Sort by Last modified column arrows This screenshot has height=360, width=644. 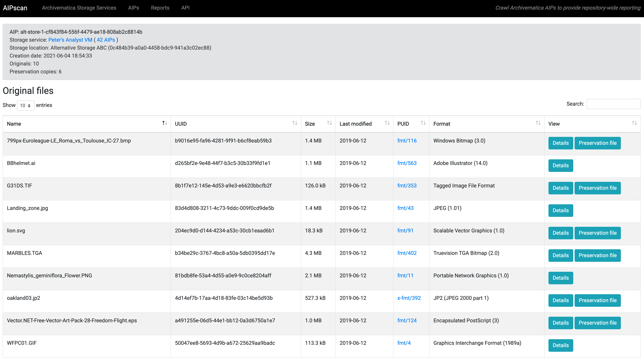coord(387,123)
